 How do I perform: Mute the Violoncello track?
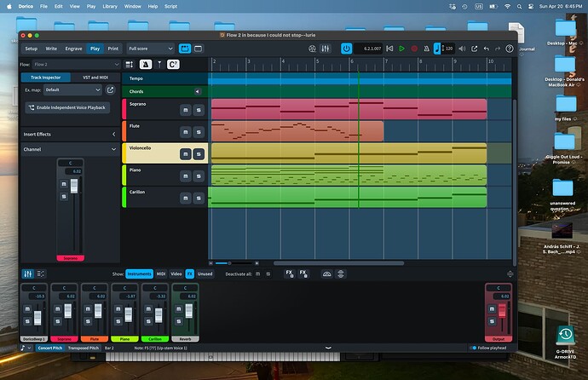coord(186,154)
